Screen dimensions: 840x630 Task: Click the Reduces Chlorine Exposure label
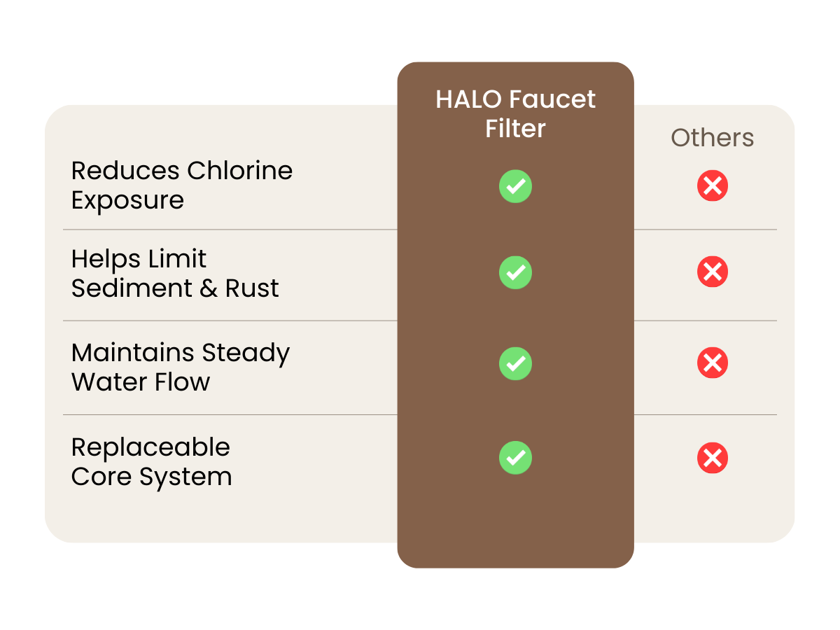point(182,185)
